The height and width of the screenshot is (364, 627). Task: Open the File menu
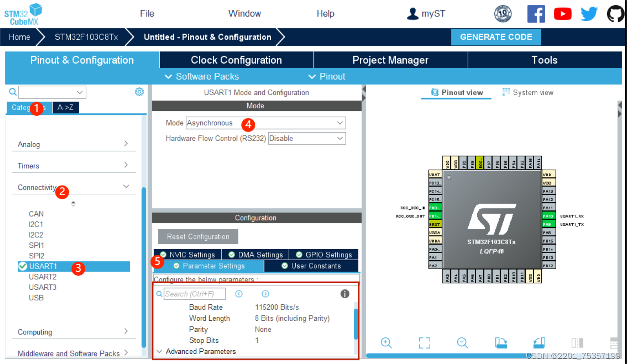(147, 14)
